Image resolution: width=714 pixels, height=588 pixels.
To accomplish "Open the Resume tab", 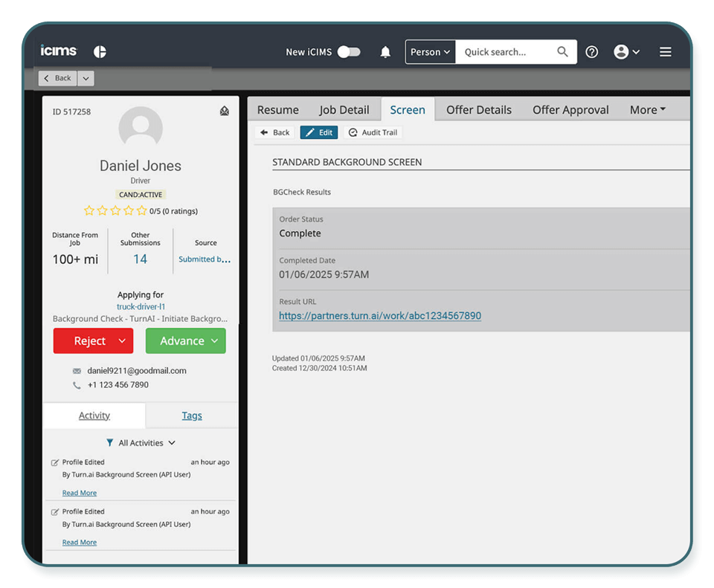I will [277, 110].
